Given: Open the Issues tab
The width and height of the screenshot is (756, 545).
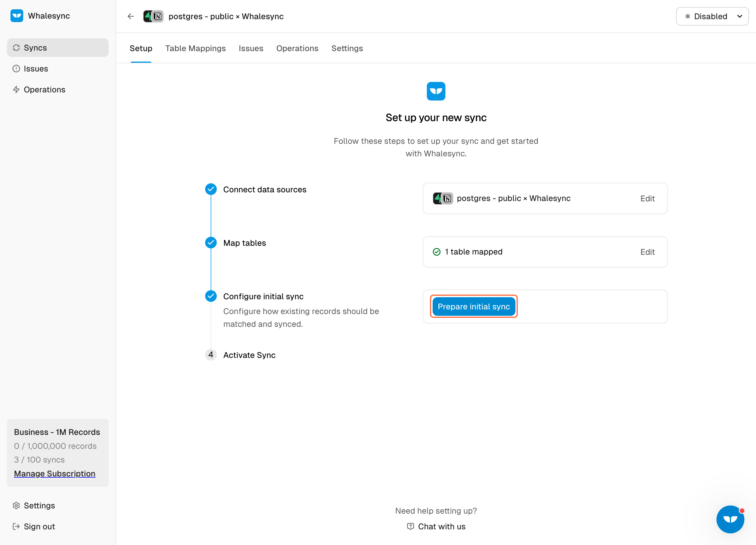Looking at the screenshot, I should [x=251, y=48].
